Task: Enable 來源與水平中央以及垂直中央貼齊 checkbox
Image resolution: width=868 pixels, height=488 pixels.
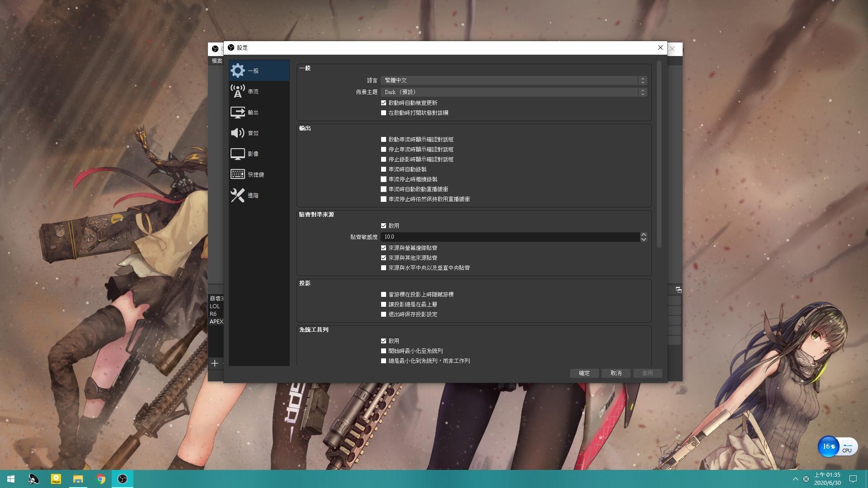Action: click(383, 268)
